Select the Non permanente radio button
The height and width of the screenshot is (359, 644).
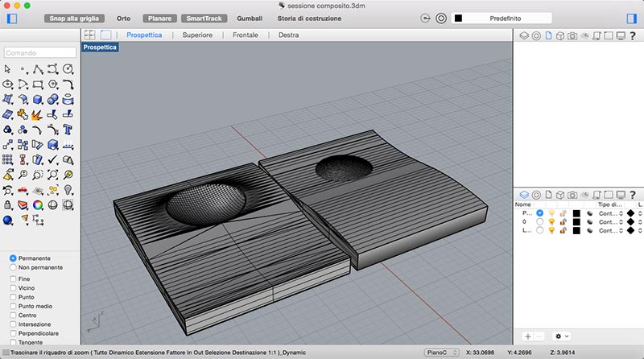pos(13,266)
